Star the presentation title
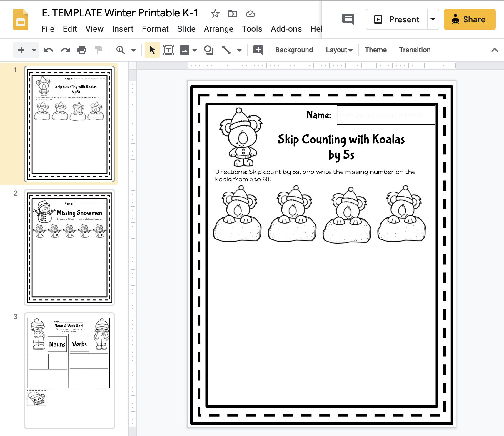 pos(215,14)
